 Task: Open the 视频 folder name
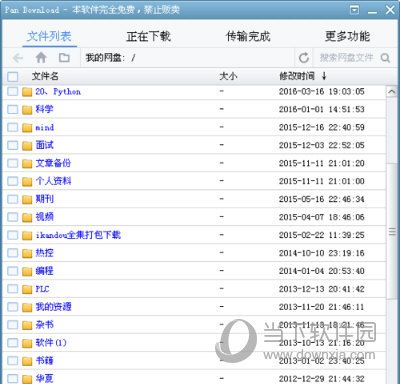(x=44, y=217)
